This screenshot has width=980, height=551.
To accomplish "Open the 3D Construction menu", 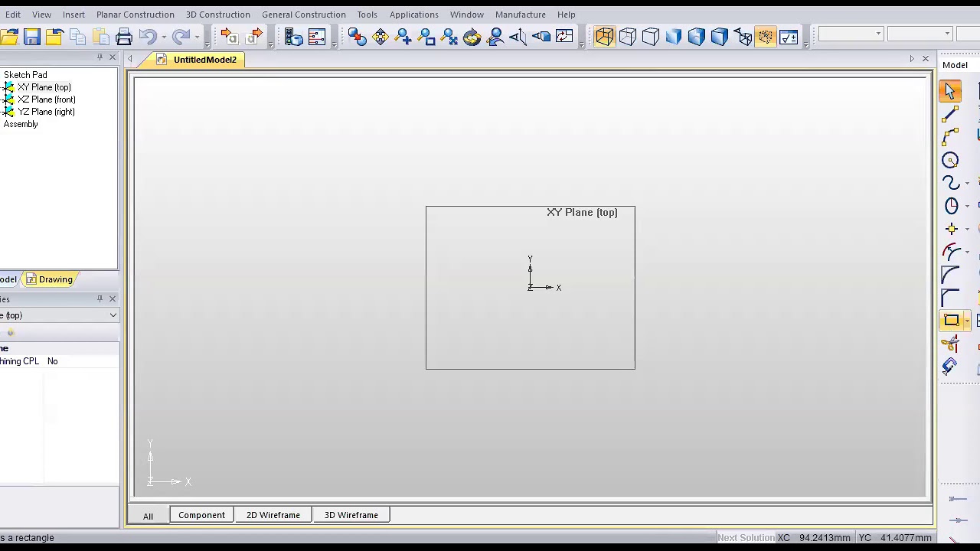I will point(218,15).
